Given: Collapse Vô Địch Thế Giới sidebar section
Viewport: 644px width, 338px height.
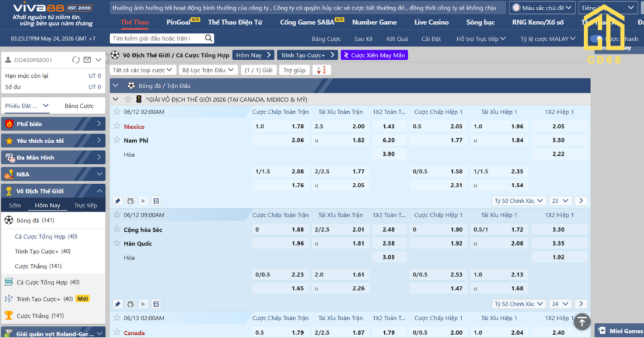Looking at the screenshot, I should point(99,191).
